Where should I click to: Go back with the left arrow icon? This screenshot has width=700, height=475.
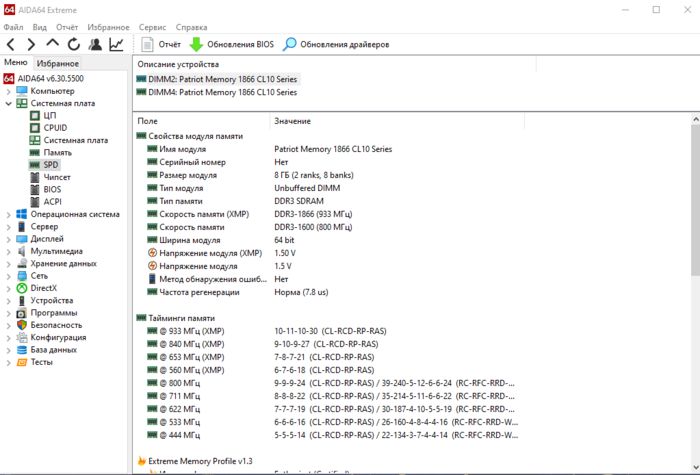(x=11, y=44)
